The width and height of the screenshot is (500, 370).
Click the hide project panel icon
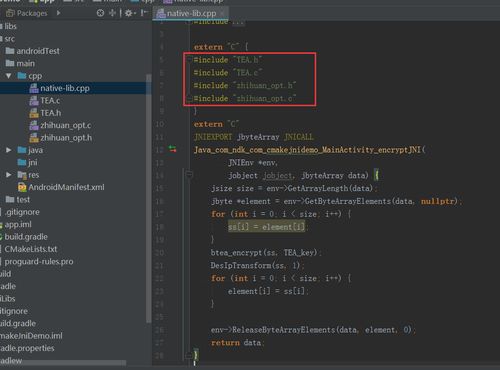pos(144,13)
